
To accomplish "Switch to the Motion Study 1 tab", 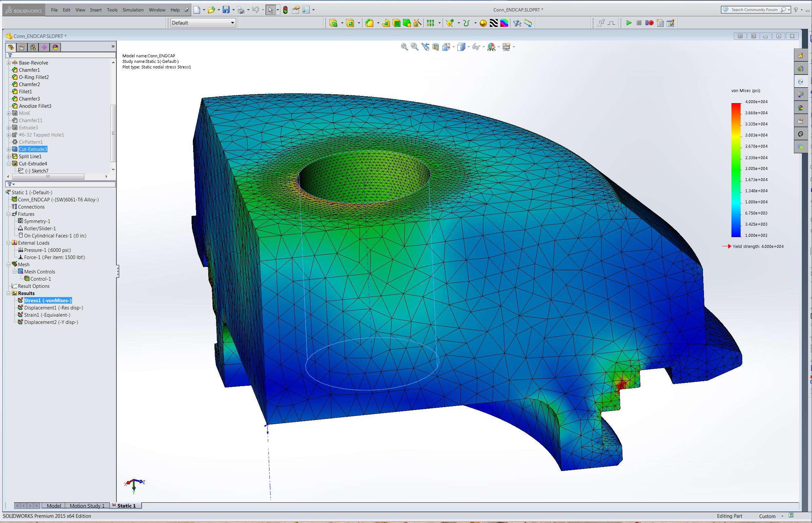I will tap(87, 506).
